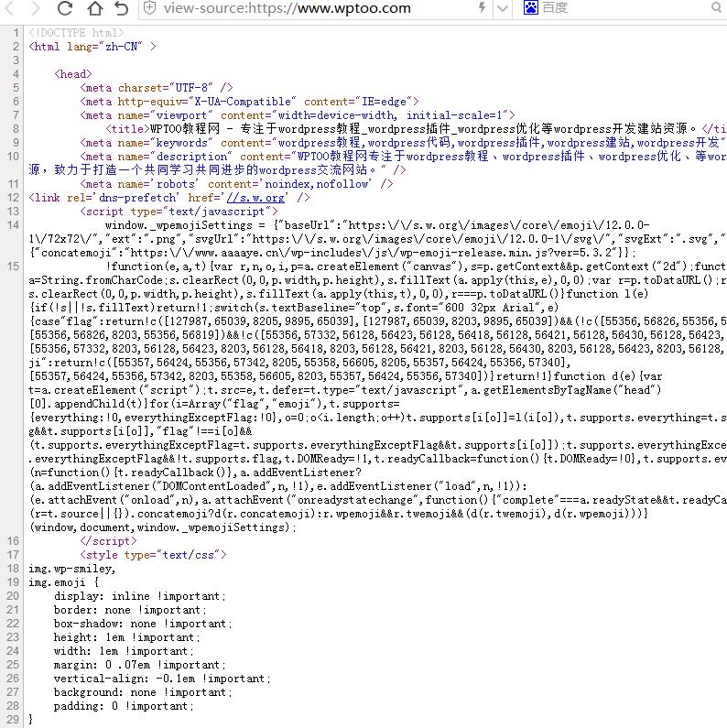Click line number 14 in the gutter

[13, 225]
